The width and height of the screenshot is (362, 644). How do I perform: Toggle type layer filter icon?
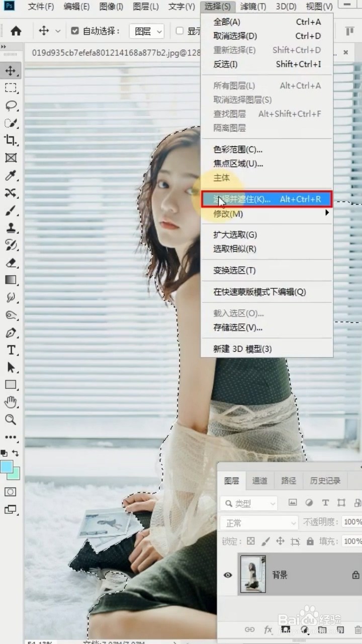click(325, 503)
